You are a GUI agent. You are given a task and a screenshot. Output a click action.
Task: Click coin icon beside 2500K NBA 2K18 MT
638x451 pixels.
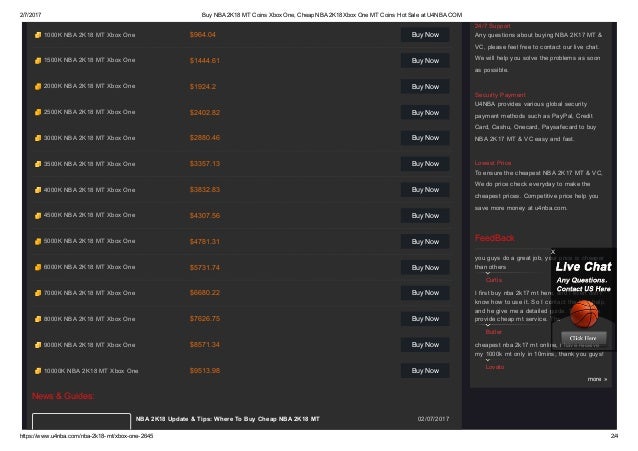pos(38,112)
